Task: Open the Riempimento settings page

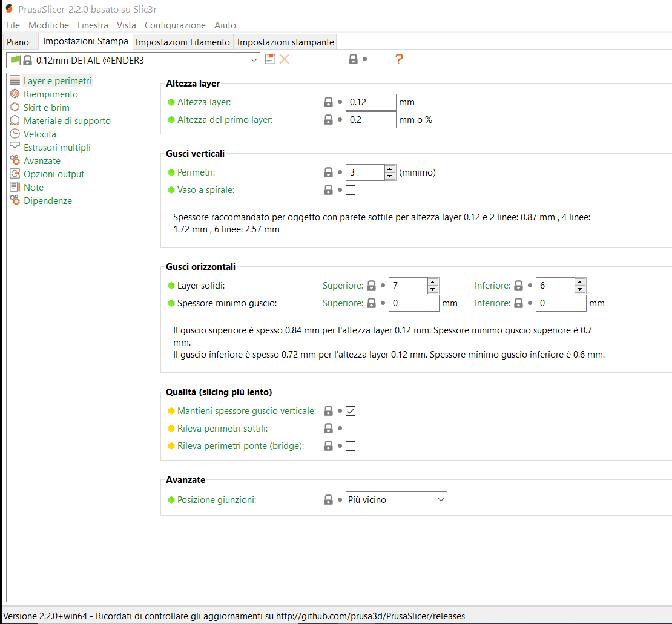Action: 51,94
